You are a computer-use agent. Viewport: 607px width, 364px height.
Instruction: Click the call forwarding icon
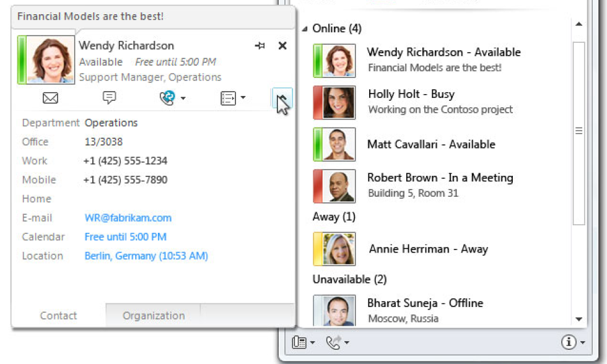tap(334, 342)
